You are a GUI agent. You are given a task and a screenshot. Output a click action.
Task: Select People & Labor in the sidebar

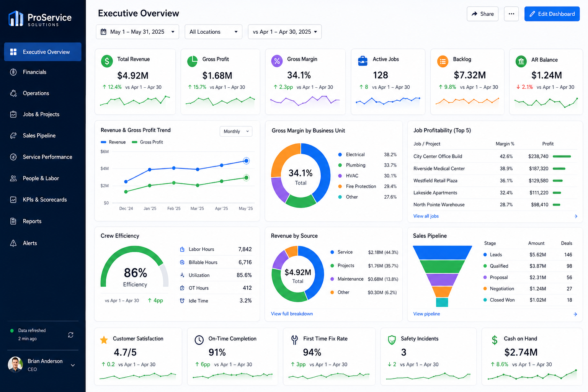coord(43,178)
